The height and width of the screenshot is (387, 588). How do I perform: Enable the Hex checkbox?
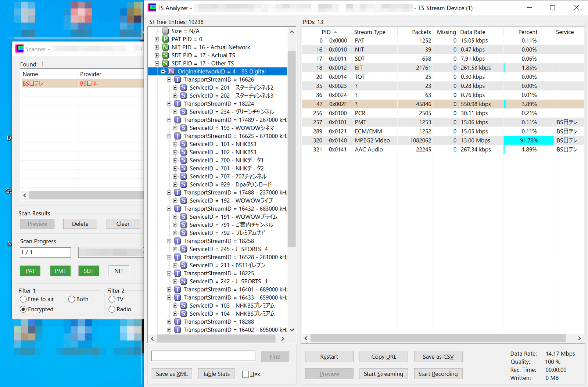pyautogui.click(x=245, y=374)
